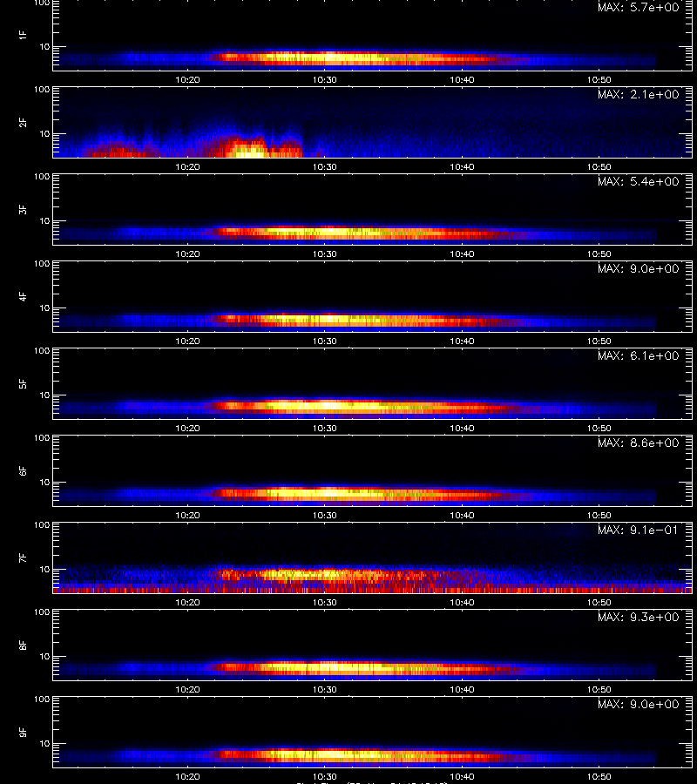This screenshot has height=784, width=697.
Task: Click the 1F panel axis label
Action: (x=22, y=35)
